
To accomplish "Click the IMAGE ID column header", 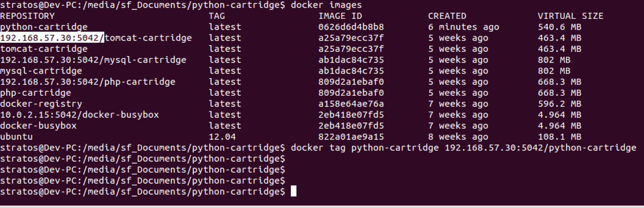I will click(340, 16).
